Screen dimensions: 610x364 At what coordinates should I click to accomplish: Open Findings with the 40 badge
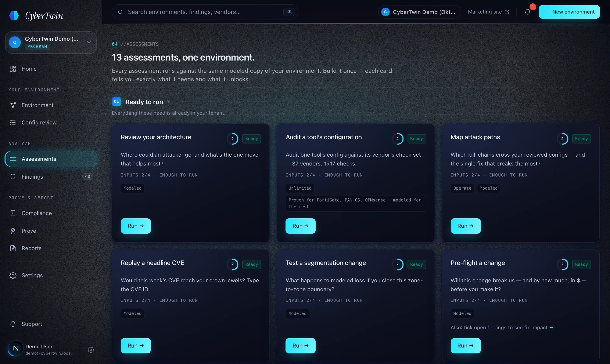pos(51,177)
